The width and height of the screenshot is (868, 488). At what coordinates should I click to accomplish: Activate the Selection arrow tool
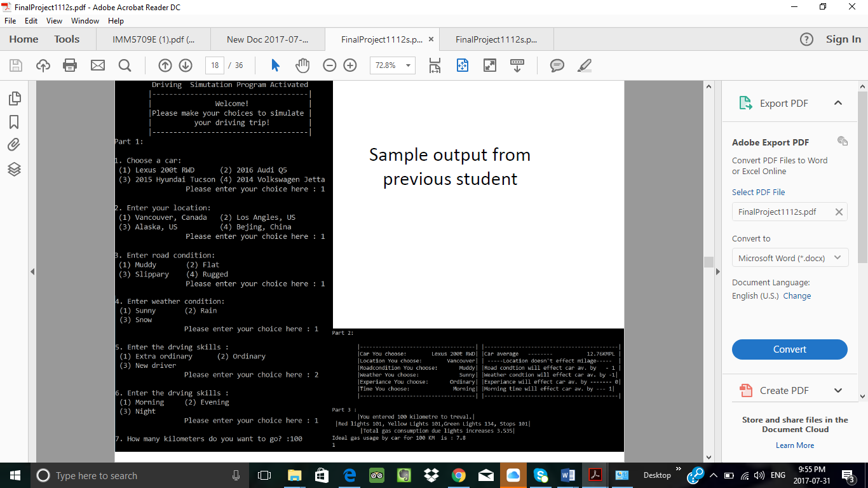(x=275, y=65)
